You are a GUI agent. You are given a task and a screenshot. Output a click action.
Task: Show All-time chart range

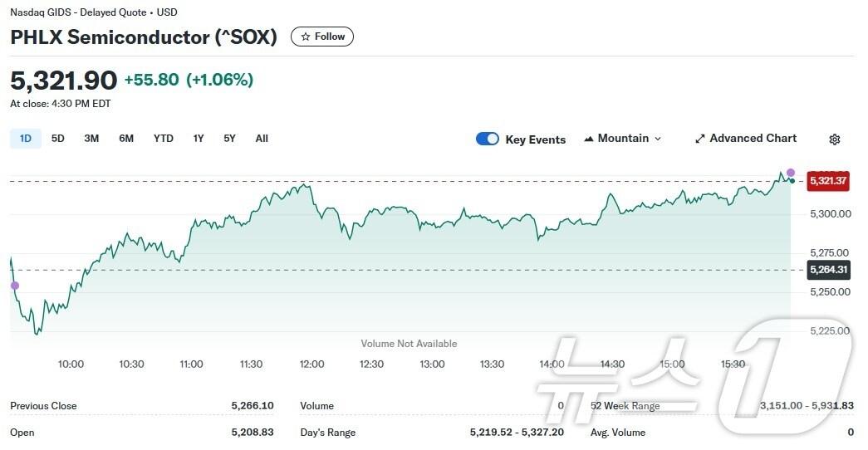coord(262,139)
